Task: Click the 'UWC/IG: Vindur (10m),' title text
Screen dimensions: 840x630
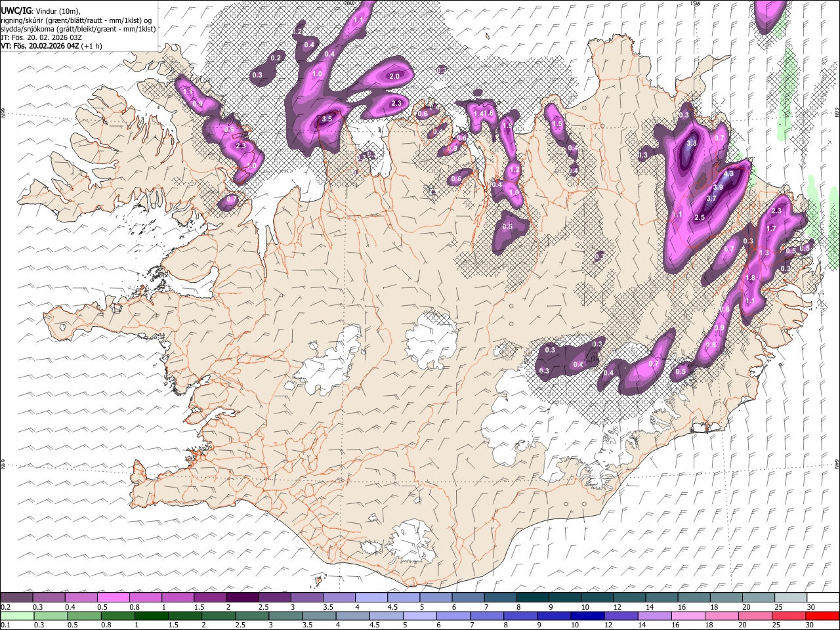Action: coord(41,11)
